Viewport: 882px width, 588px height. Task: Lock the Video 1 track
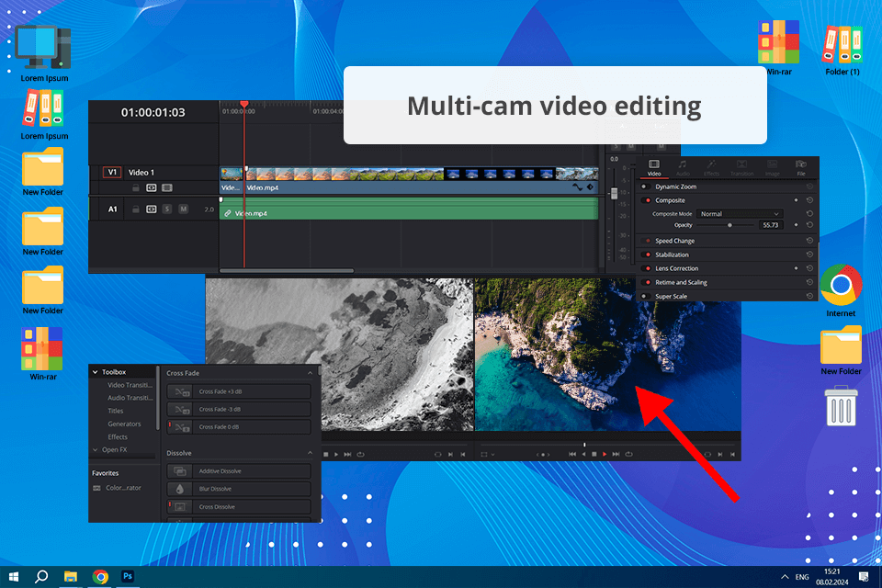pyautogui.click(x=136, y=188)
